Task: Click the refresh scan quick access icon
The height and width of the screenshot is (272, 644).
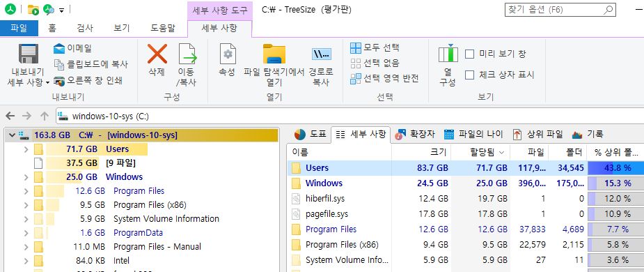Action: (49, 10)
